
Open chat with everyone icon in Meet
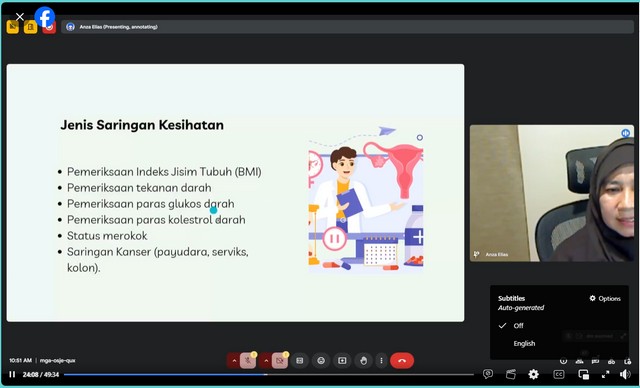pos(595,361)
